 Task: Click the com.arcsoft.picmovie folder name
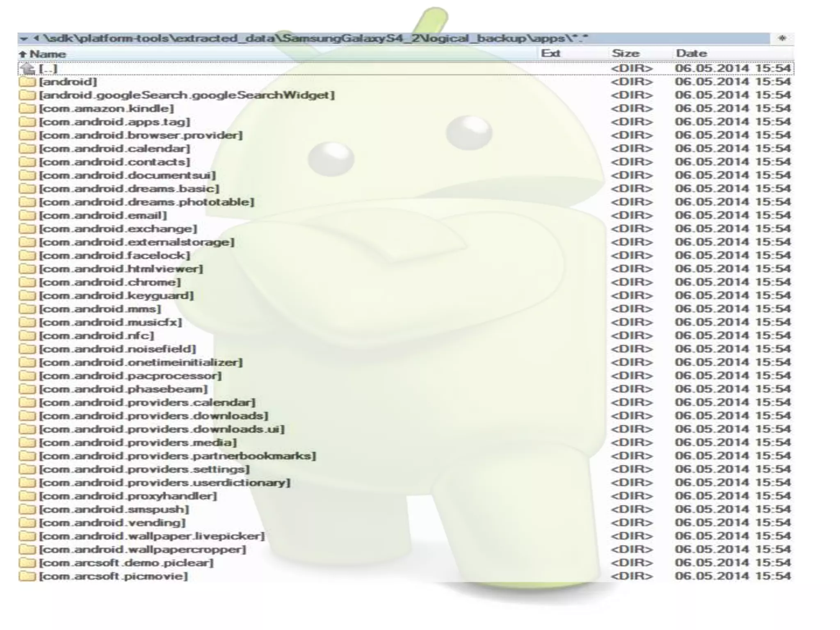[x=113, y=576]
